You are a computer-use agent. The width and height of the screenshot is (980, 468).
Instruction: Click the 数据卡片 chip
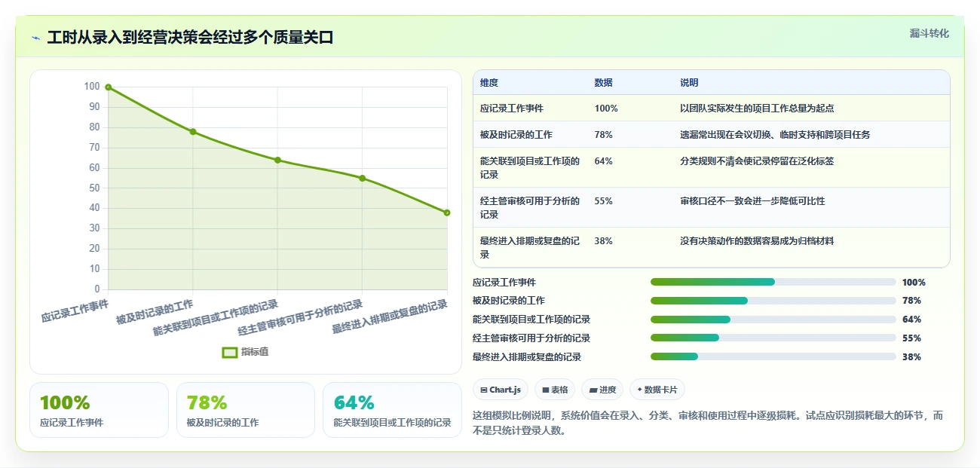[x=657, y=390]
